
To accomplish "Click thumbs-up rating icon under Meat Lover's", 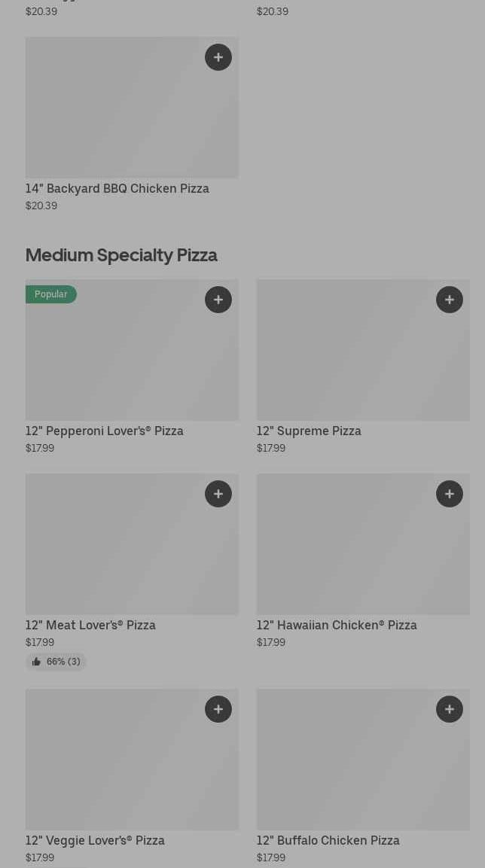I will 36,662.
